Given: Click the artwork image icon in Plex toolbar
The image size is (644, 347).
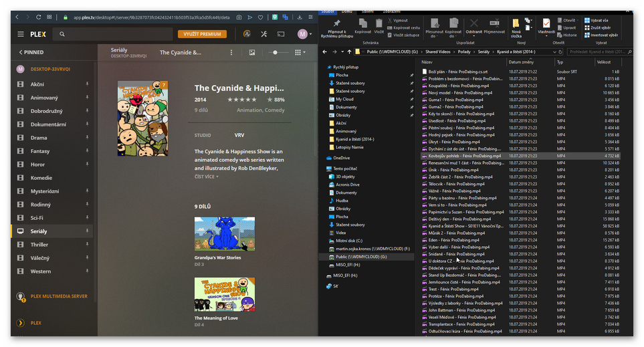Looking at the screenshot, I should 251,52.
